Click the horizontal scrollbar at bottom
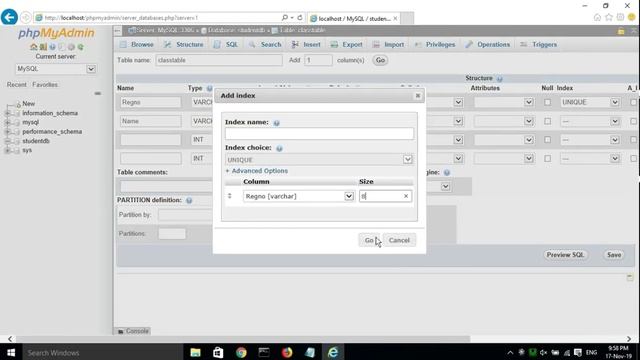This screenshot has height=360, width=640. point(243,339)
